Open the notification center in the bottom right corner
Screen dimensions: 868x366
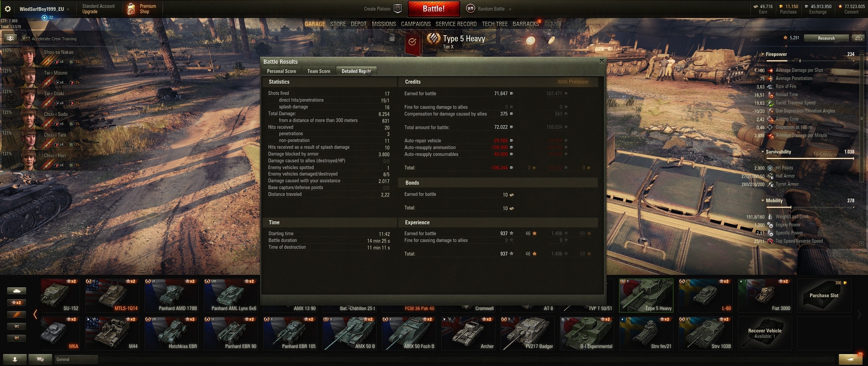pos(850,359)
